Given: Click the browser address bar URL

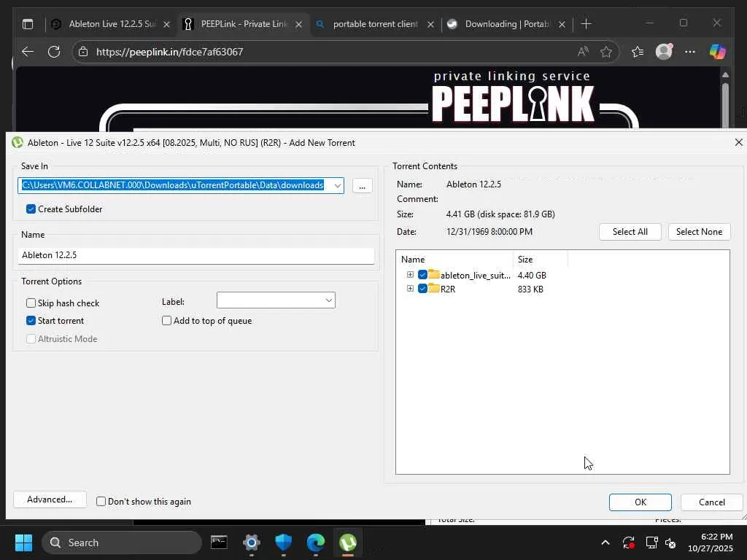Looking at the screenshot, I should point(169,52).
